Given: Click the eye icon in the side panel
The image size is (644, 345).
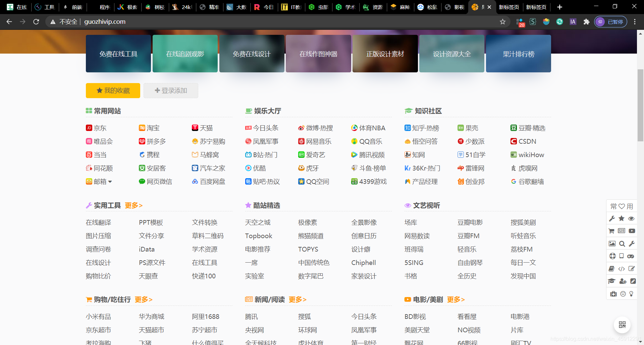Looking at the screenshot, I should click(631, 218).
